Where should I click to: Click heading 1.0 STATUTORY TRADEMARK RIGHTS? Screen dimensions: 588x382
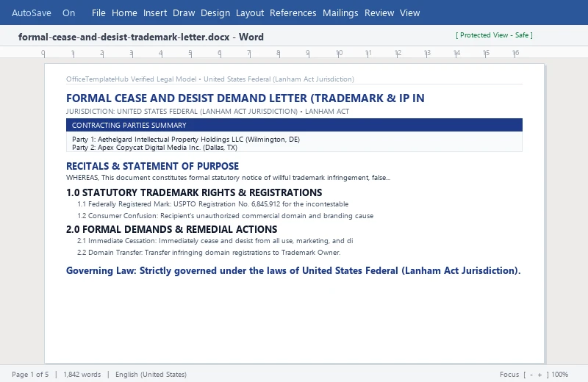tap(194, 192)
